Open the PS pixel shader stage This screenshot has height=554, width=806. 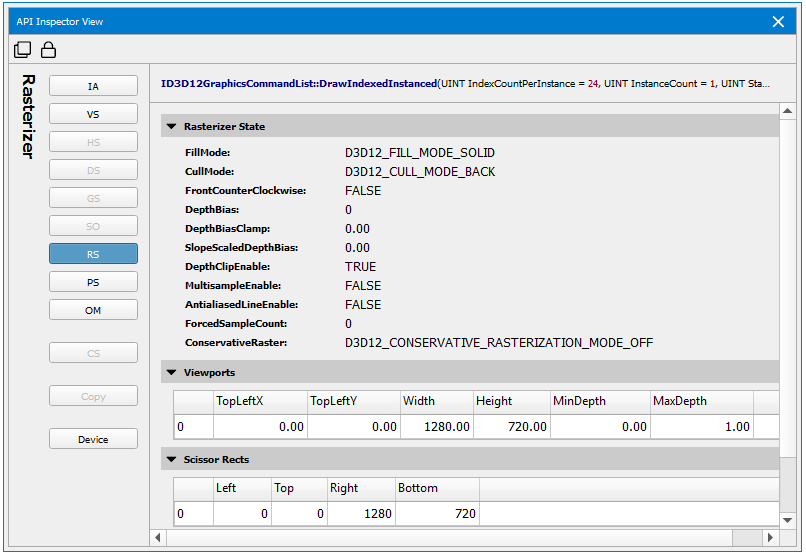(93, 283)
